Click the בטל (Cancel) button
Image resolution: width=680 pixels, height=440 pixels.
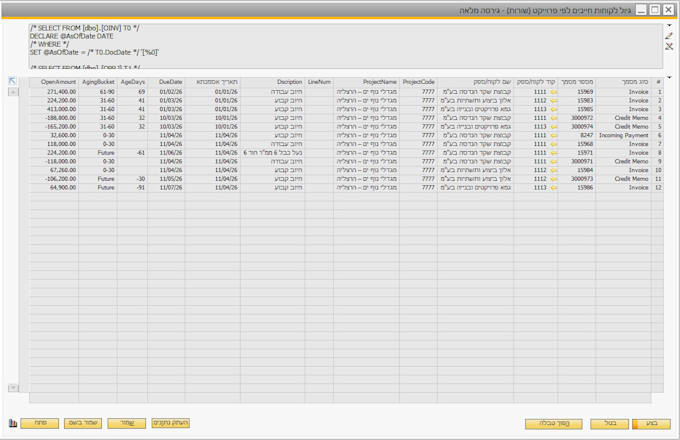[x=609, y=424]
